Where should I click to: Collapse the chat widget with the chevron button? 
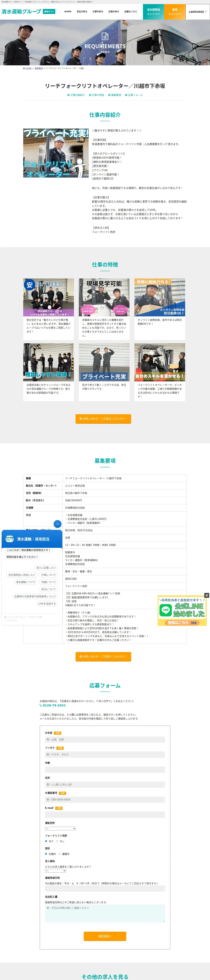click(x=58, y=524)
